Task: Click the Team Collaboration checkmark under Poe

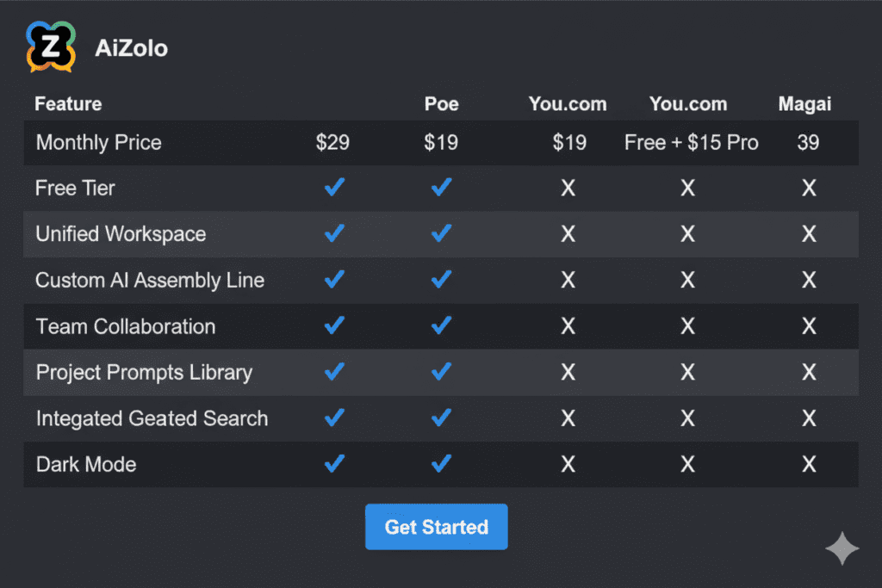Action: tap(441, 326)
